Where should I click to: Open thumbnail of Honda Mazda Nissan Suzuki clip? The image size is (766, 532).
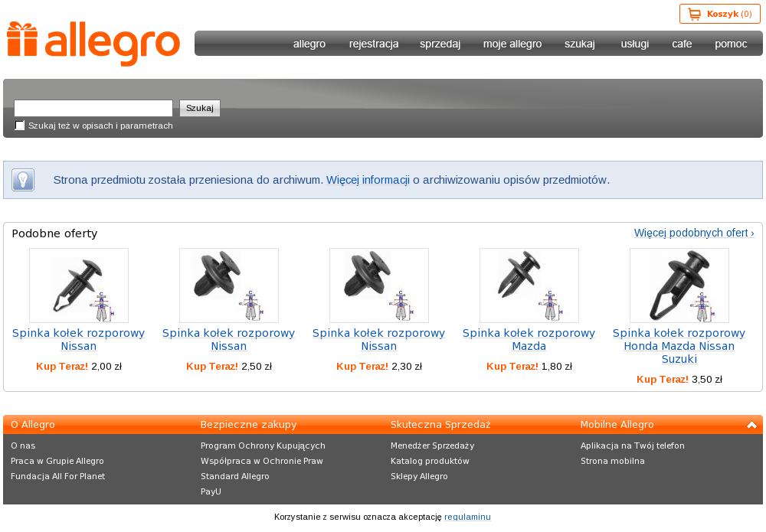(679, 286)
